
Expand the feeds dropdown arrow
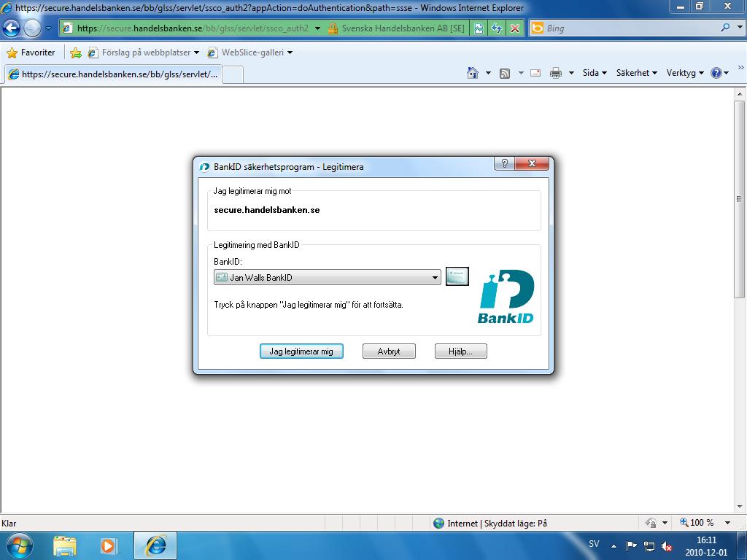click(521, 73)
